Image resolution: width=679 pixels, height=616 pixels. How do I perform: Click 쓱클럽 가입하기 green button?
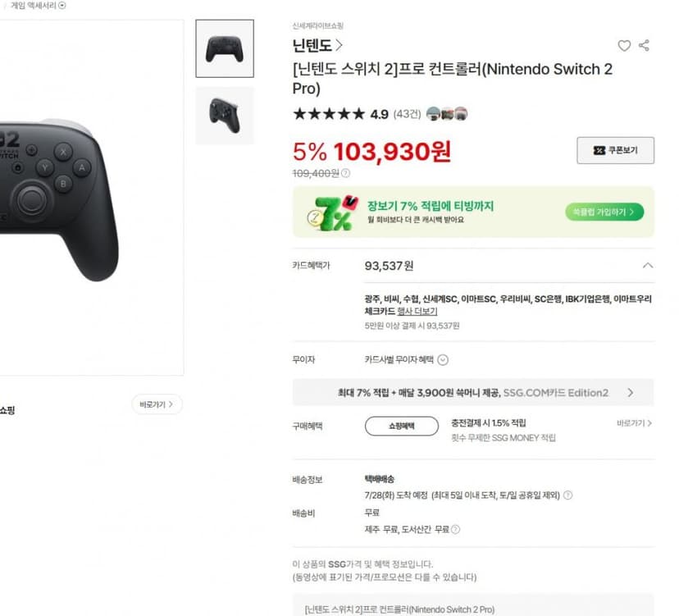click(604, 212)
